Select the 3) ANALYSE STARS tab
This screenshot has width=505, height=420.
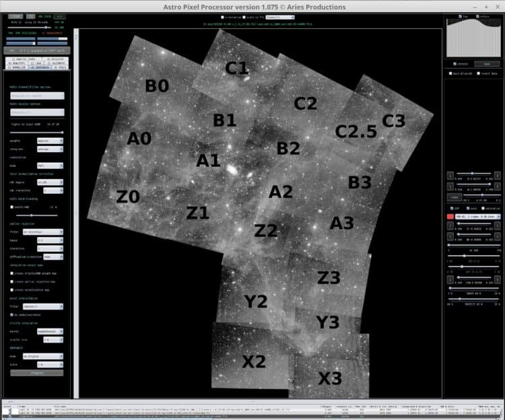(24, 59)
